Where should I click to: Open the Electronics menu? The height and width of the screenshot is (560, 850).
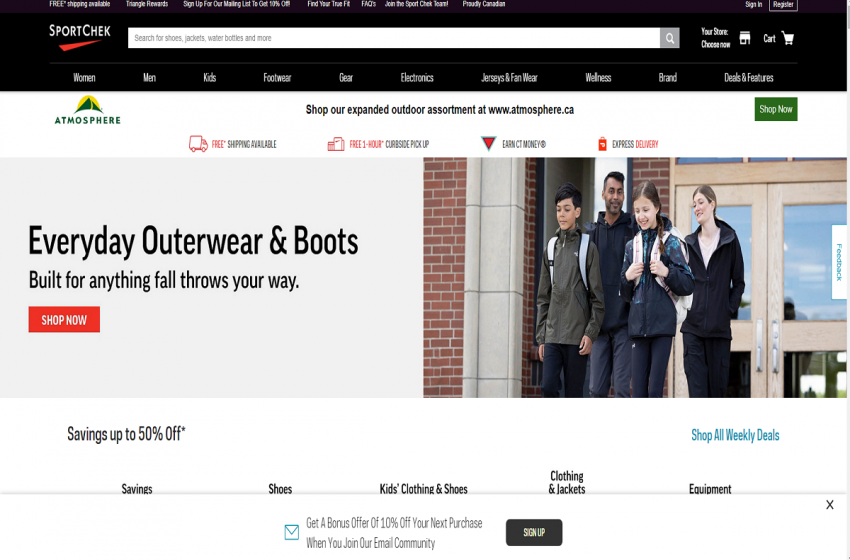[x=417, y=78]
